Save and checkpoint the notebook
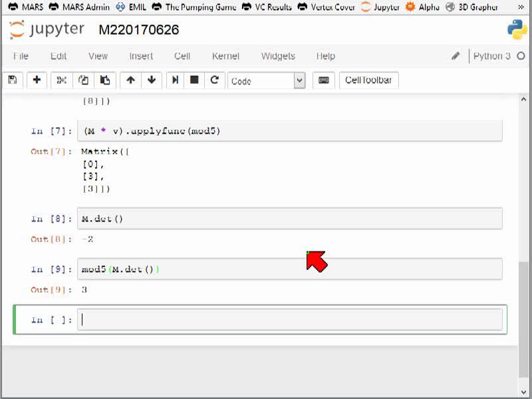Screen dimensions: 532x399 13,80
